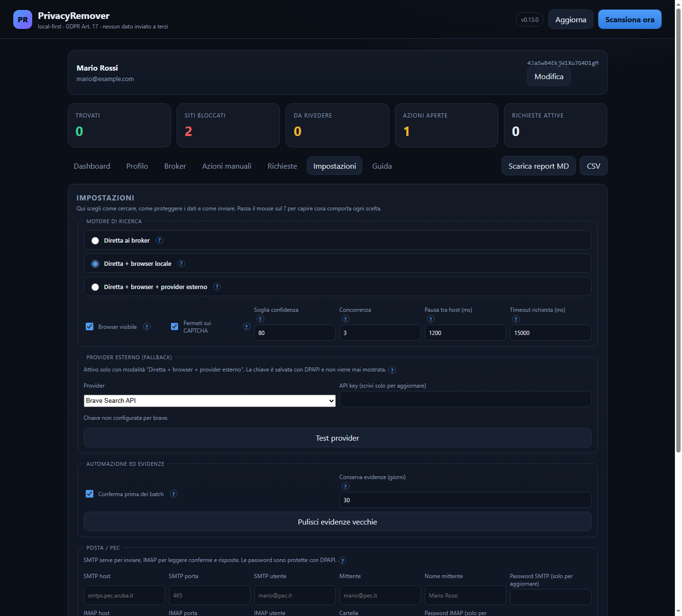Select the Diretta ai broker radio option
This screenshot has width=682, height=616.
tap(95, 241)
